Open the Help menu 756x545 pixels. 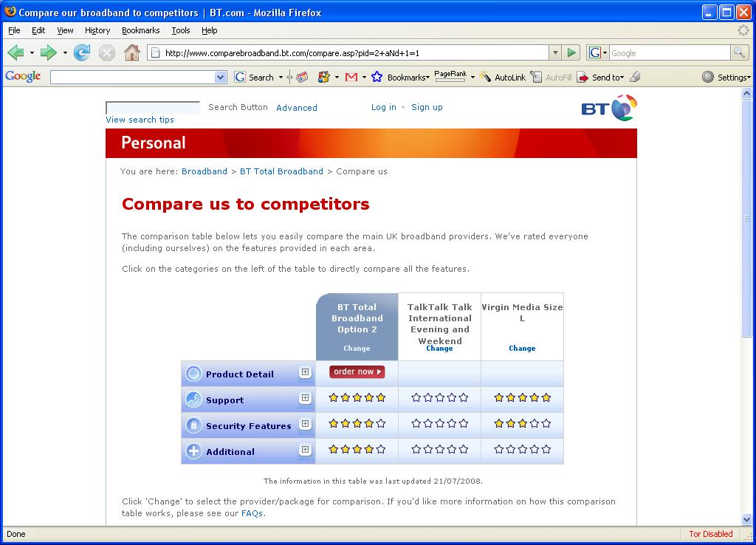[209, 30]
